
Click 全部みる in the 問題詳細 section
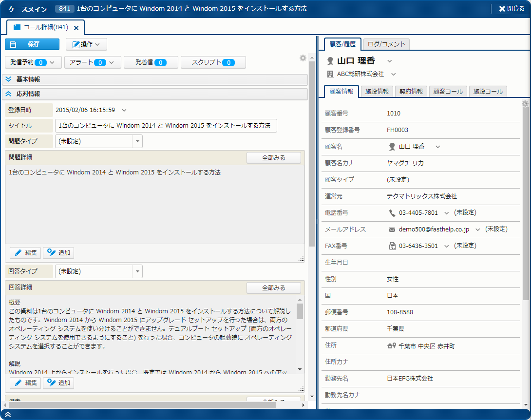pos(273,158)
